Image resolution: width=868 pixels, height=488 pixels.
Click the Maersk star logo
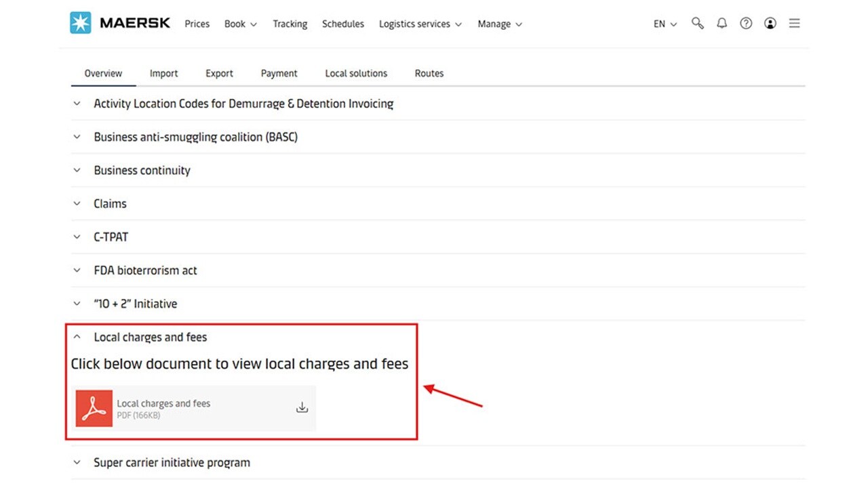point(81,23)
